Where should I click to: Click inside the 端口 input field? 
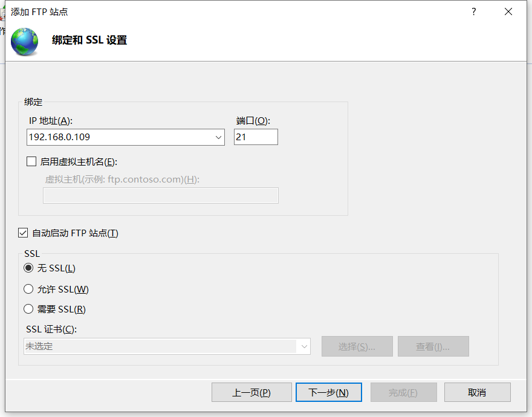[x=255, y=137]
